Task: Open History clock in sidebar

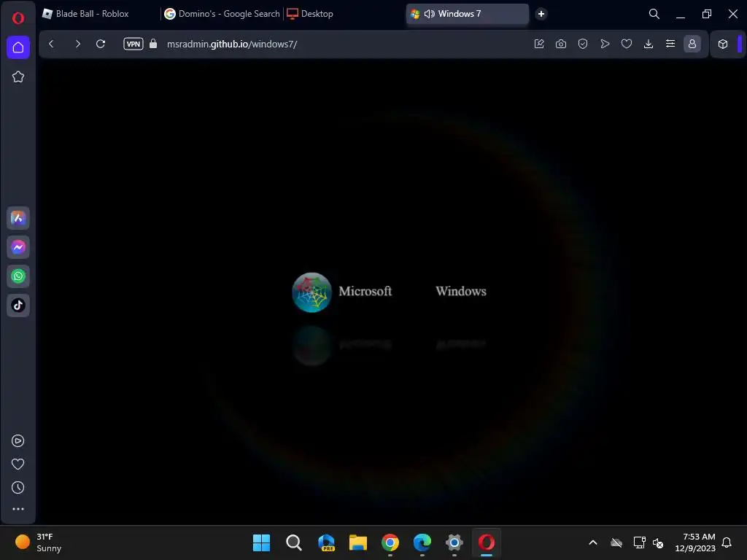Action: coord(18,487)
